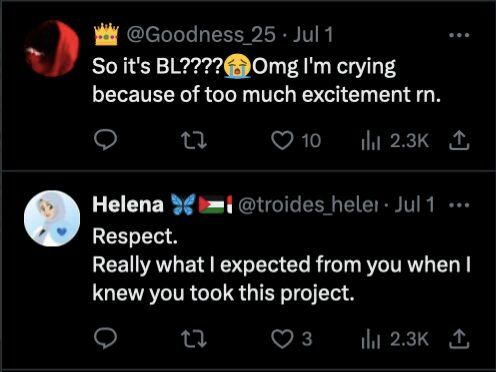The image size is (496, 372).
Task: Retweet the "So it's BL" tweet
Action: pyautogui.click(x=194, y=140)
